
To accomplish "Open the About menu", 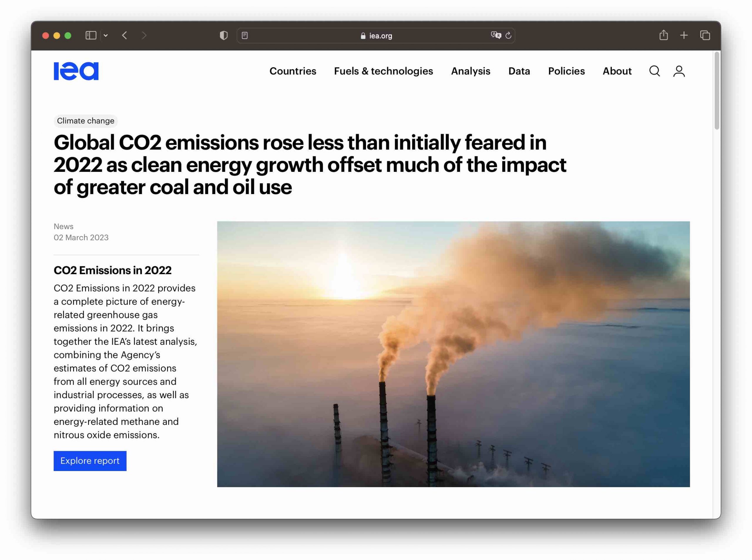I will click(617, 71).
